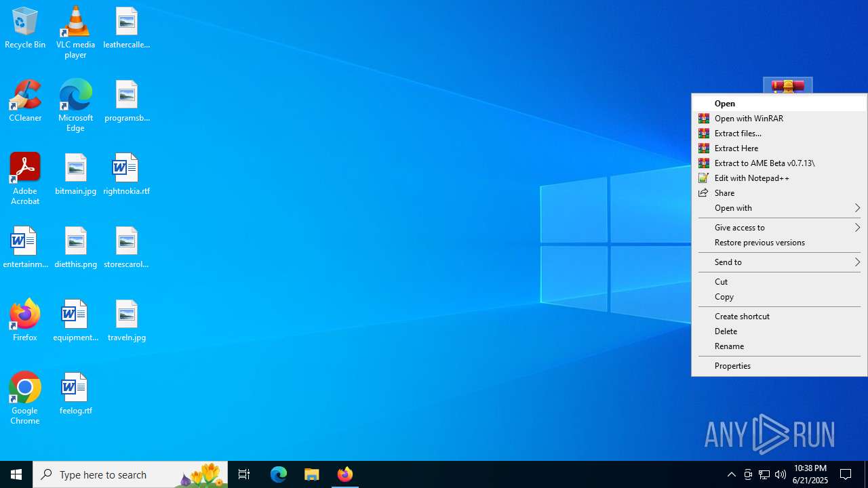868x488 pixels.
Task: Open the volume control tray icon
Action: point(781,474)
